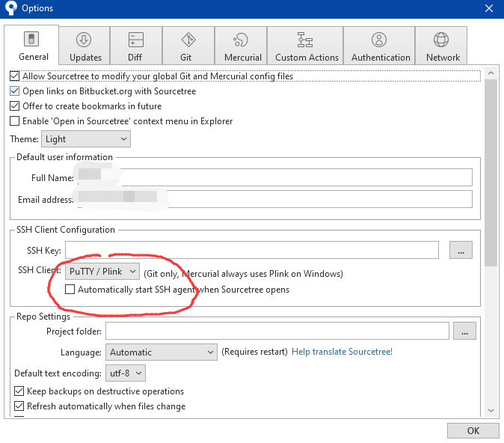Viewport: 504px width, 443px height.
Task: Click the Custom Actions tab icon
Action: [x=304, y=40]
